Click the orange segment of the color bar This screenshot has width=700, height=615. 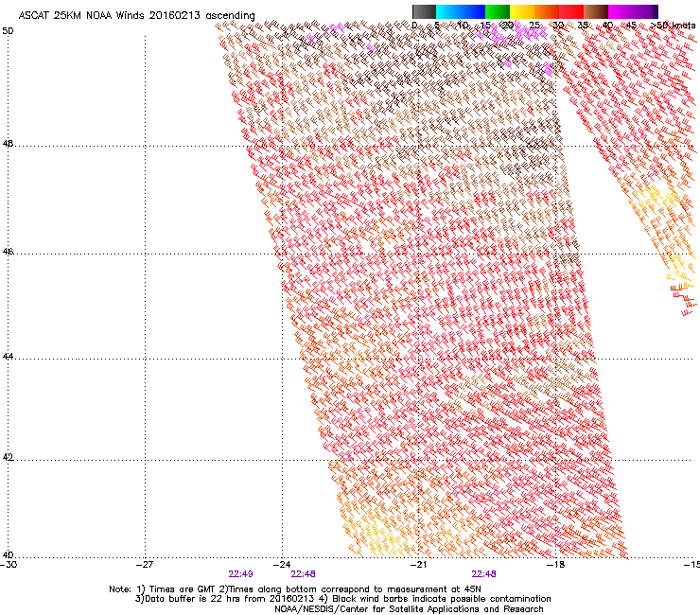tap(547, 11)
